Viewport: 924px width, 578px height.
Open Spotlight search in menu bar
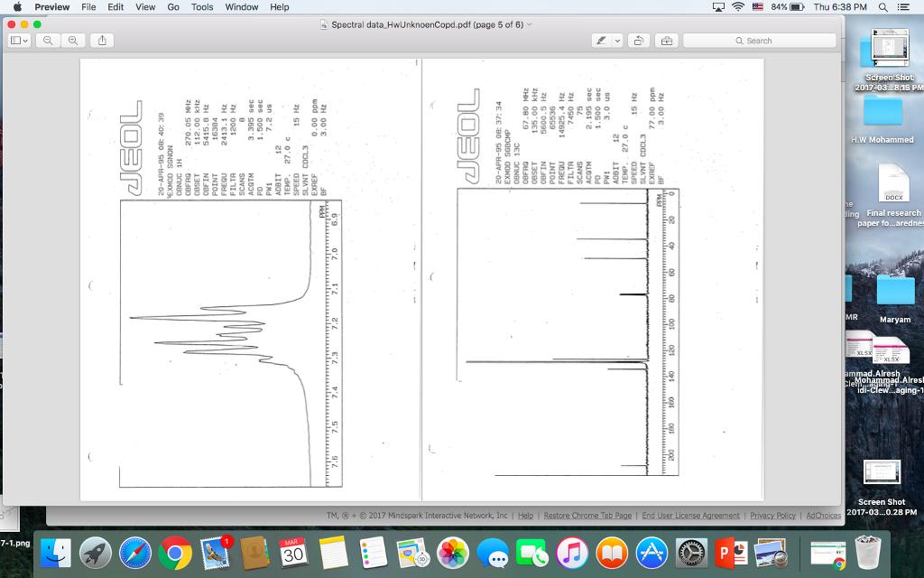pyautogui.click(x=881, y=7)
